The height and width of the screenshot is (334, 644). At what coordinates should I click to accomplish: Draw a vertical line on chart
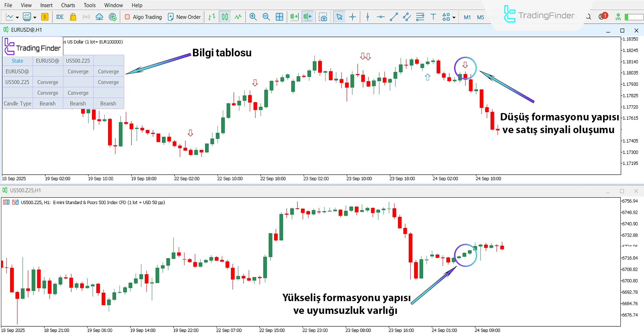pyautogui.click(x=367, y=17)
